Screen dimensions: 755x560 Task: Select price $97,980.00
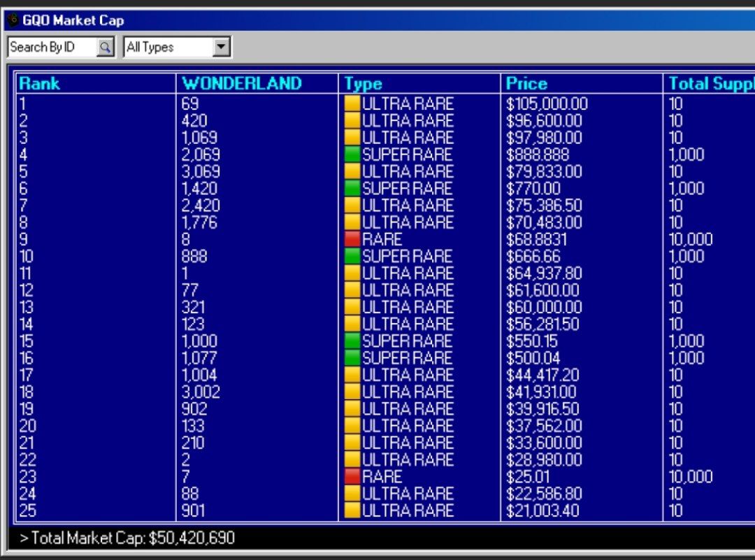pos(544,138)
